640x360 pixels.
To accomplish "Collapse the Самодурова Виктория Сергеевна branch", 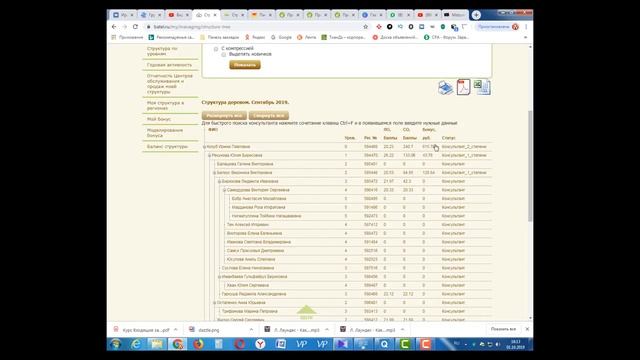I will tap(224, 190).
